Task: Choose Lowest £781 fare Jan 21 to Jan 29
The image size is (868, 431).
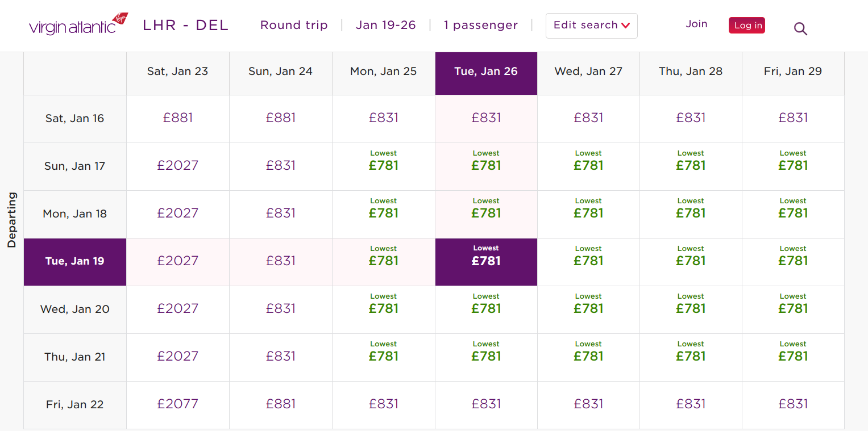Action: (793, 356)
